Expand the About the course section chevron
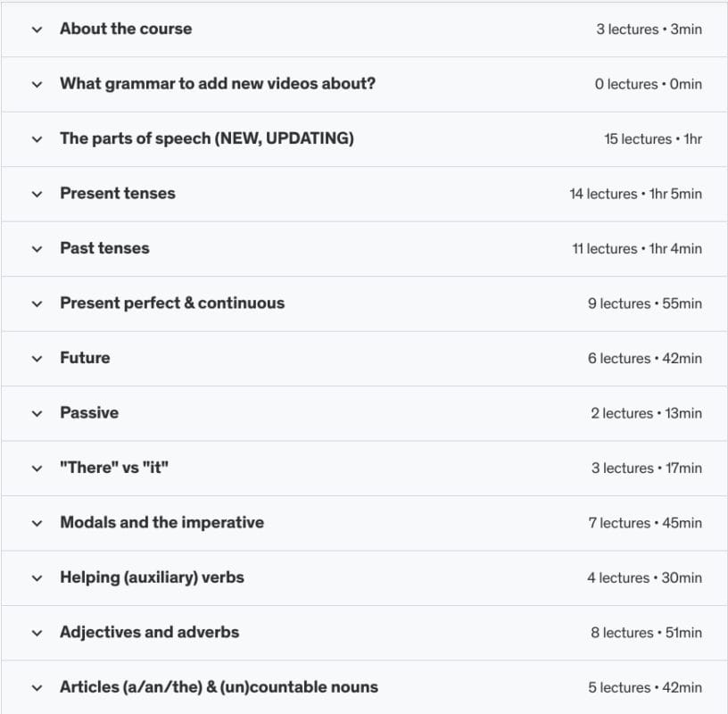Screen dimensions: 728x714 [x=37, y=29]
